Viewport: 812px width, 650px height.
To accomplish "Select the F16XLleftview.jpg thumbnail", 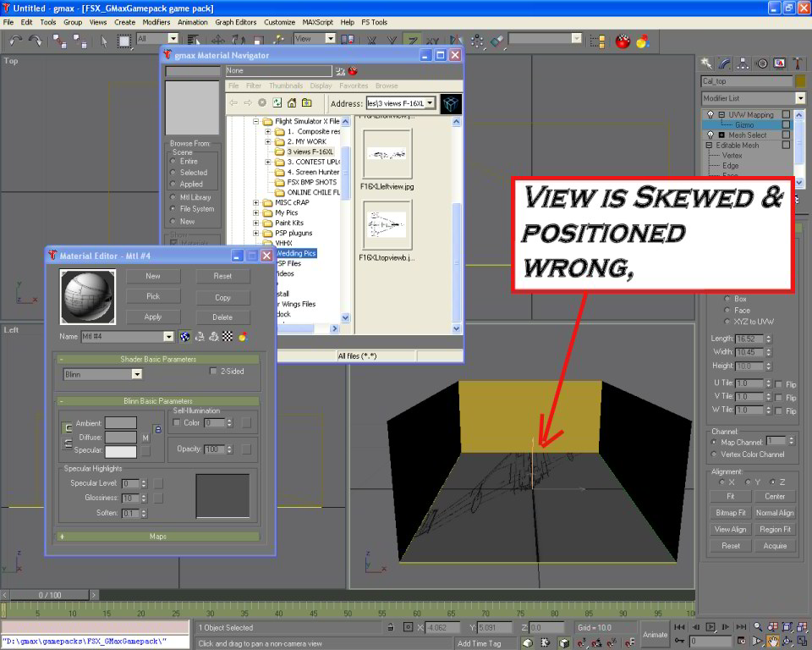I will [x=387, y=154].
